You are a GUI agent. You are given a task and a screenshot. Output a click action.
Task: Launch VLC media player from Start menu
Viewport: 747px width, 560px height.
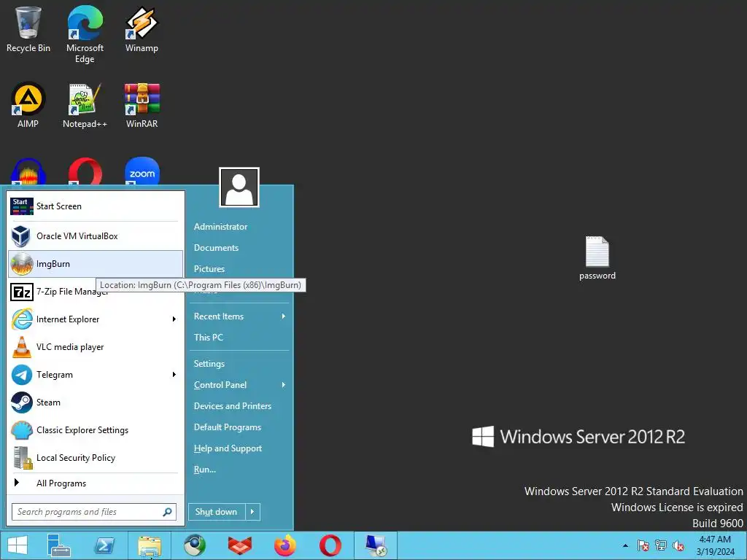click(96, 347)
